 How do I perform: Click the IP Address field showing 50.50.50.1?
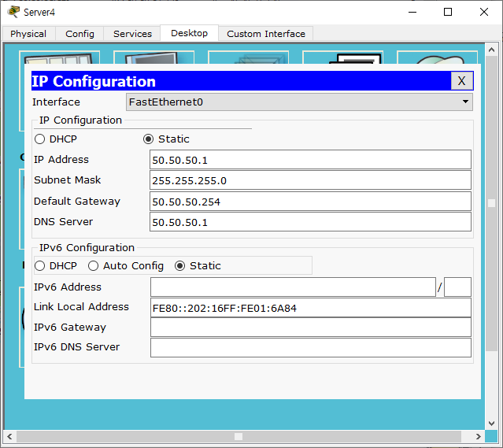[310, 160]
